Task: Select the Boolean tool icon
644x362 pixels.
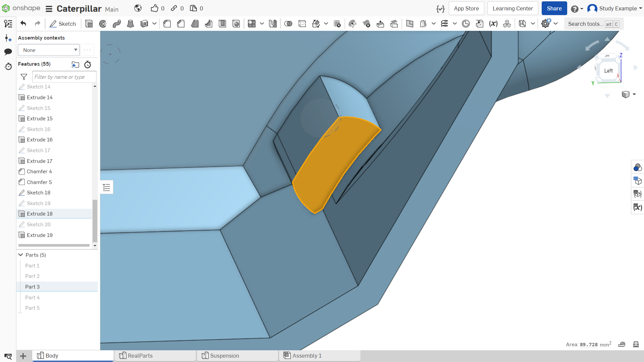Action: (288, 24)
